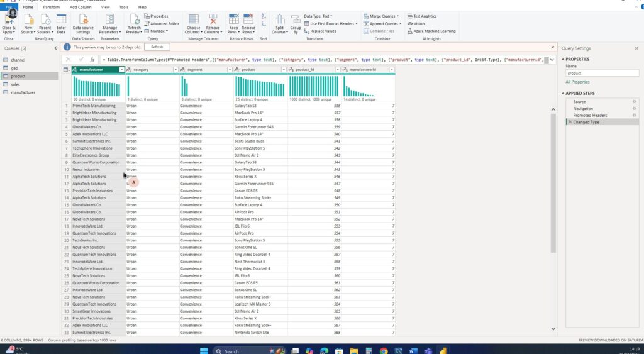Image resolution: width=644 pixels, height=354 pixels.
Task: Sort the column descending
Action: coord(264,23)
